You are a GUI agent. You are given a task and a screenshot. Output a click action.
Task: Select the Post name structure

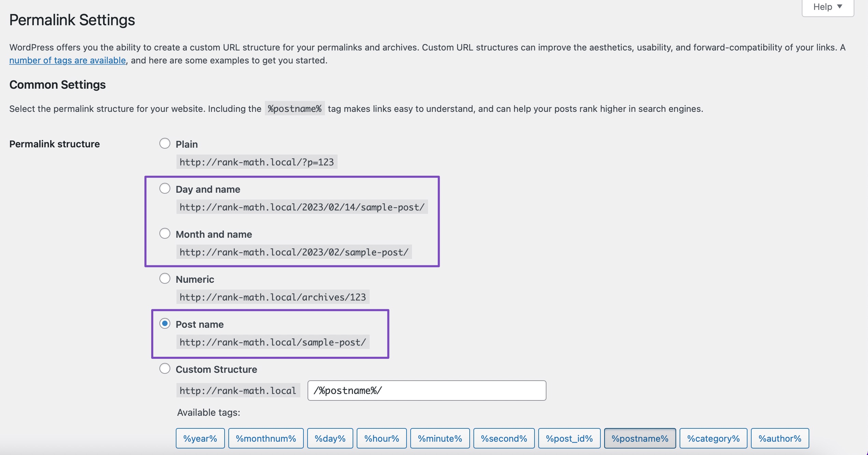pos(165,324)
